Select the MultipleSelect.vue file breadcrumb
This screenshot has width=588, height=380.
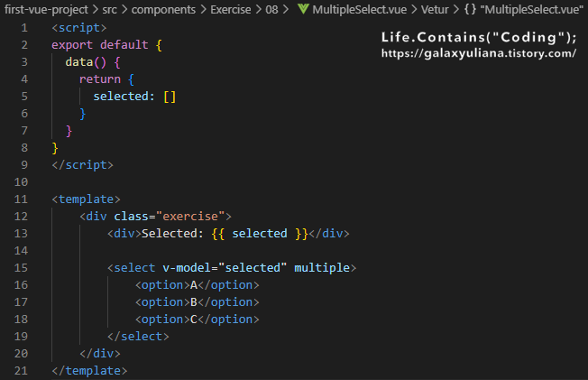click(359, 9)
